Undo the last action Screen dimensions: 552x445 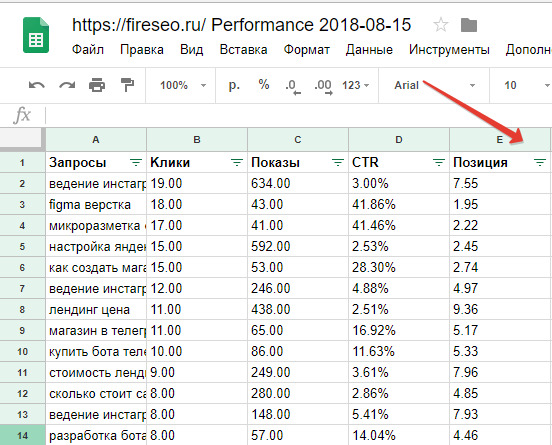pos(37,85)
